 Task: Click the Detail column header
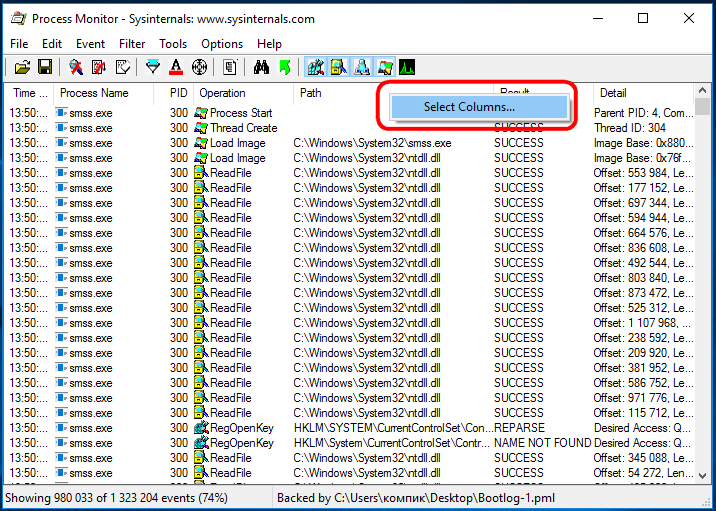(x=643, y=93)
